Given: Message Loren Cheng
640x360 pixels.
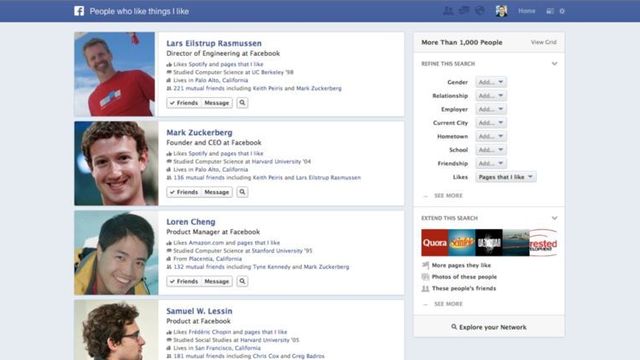Looking at the screenshot, I should click(x=216, y=281).
